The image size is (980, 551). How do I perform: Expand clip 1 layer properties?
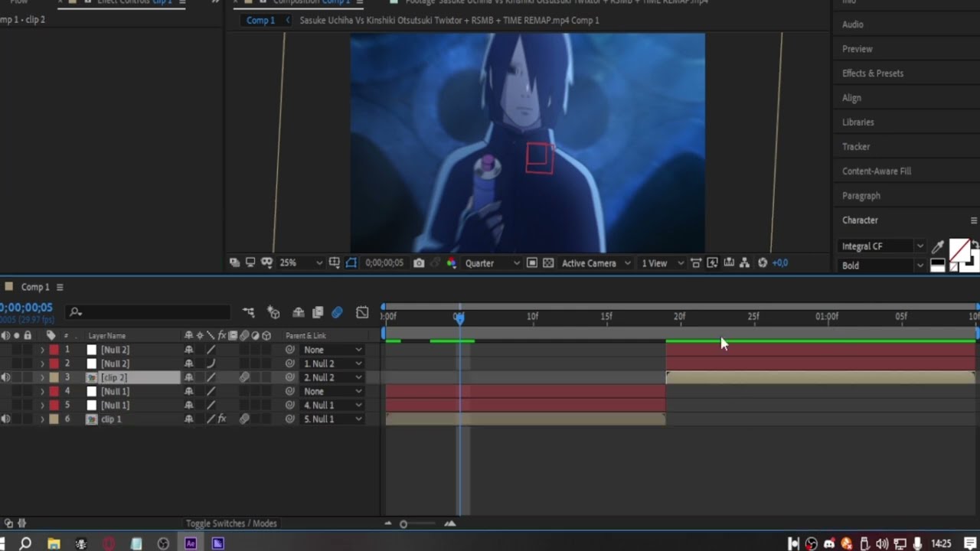(x=42, y=419)
